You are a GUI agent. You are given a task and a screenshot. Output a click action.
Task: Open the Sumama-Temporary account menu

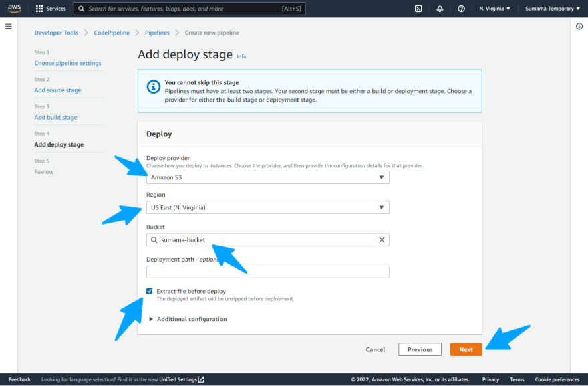click(x=553, y=9)
